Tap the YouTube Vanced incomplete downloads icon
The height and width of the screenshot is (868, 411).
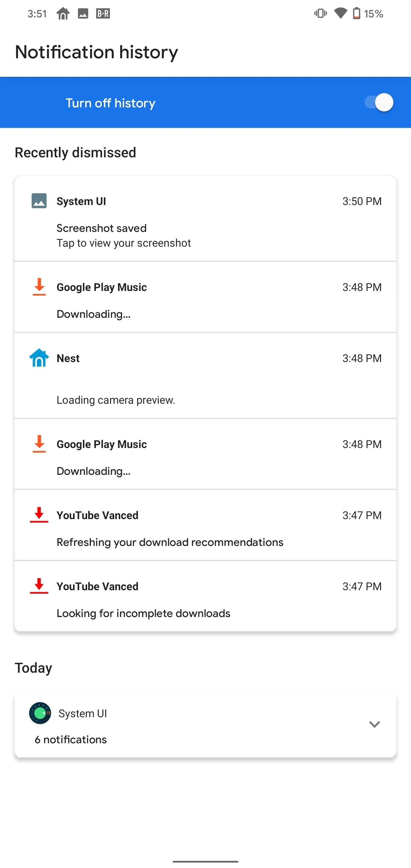click(39, 586)
